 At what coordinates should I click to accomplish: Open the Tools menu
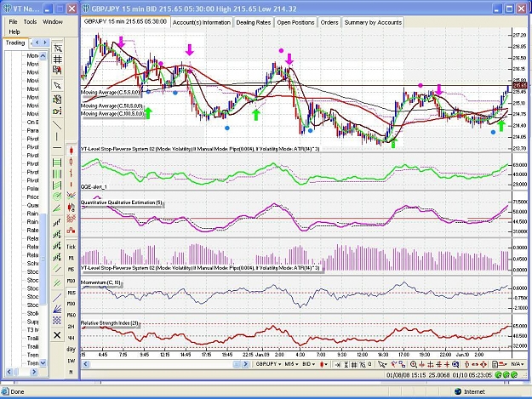coord(30,22)
